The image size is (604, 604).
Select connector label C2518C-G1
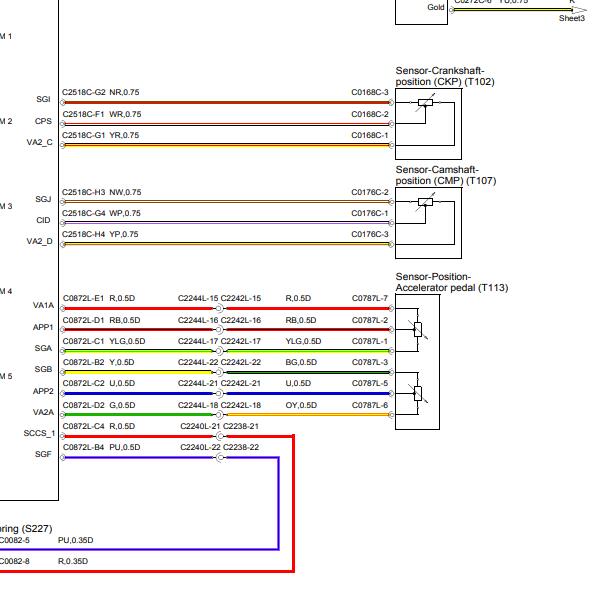click(x=84, y=136)
